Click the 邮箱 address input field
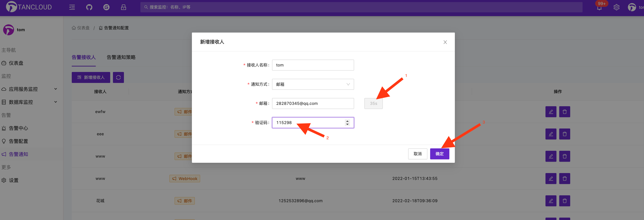 point(313,103)
